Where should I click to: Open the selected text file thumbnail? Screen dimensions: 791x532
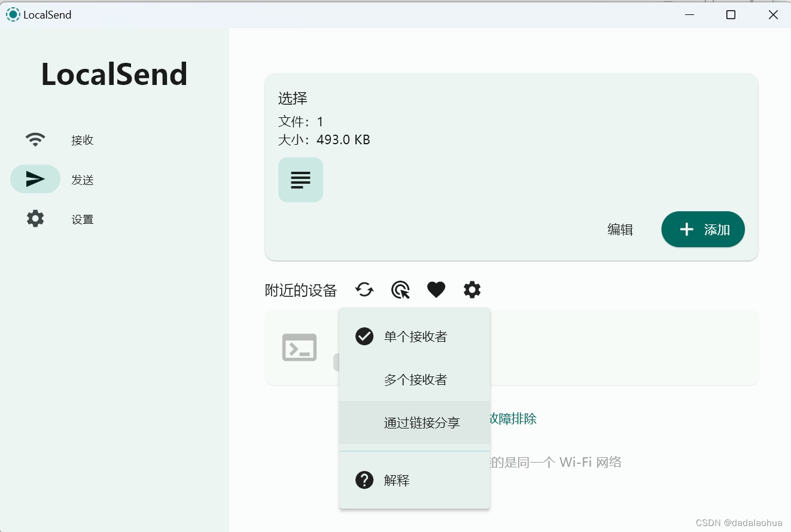(300, 180)
